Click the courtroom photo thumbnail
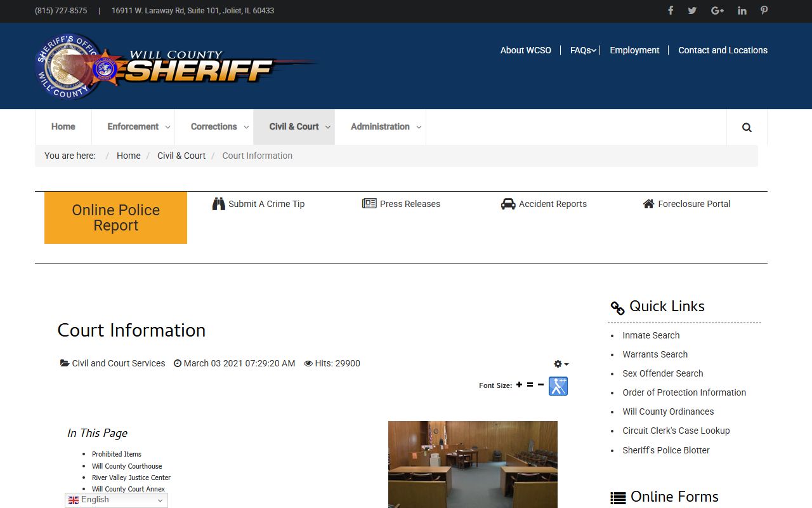 [473, 464]
